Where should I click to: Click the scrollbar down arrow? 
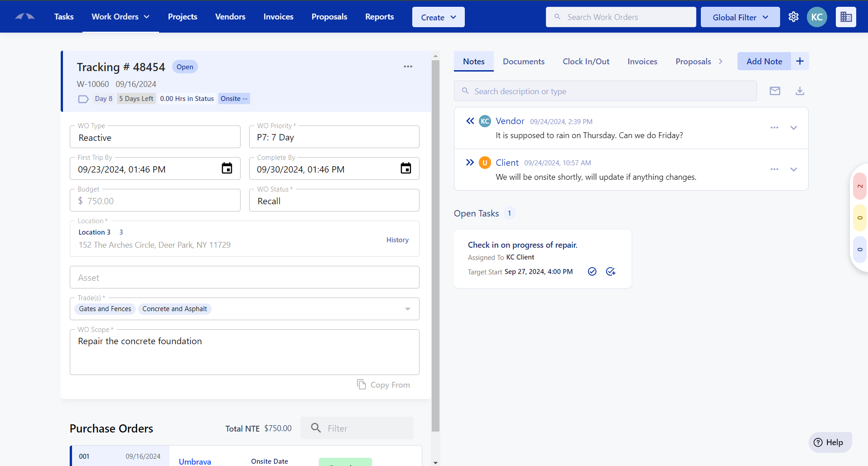click(x=436, y=462)
